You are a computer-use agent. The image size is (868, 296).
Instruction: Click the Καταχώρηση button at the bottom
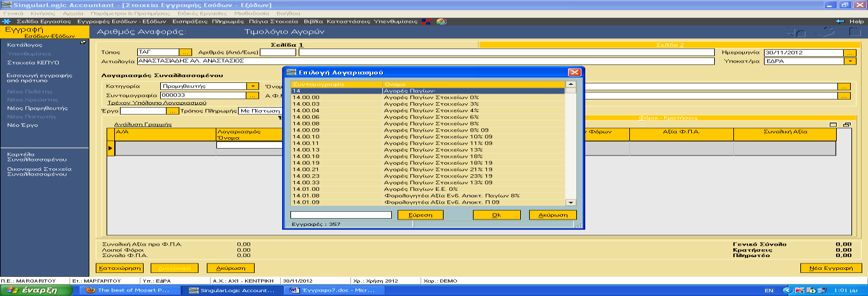120,269
